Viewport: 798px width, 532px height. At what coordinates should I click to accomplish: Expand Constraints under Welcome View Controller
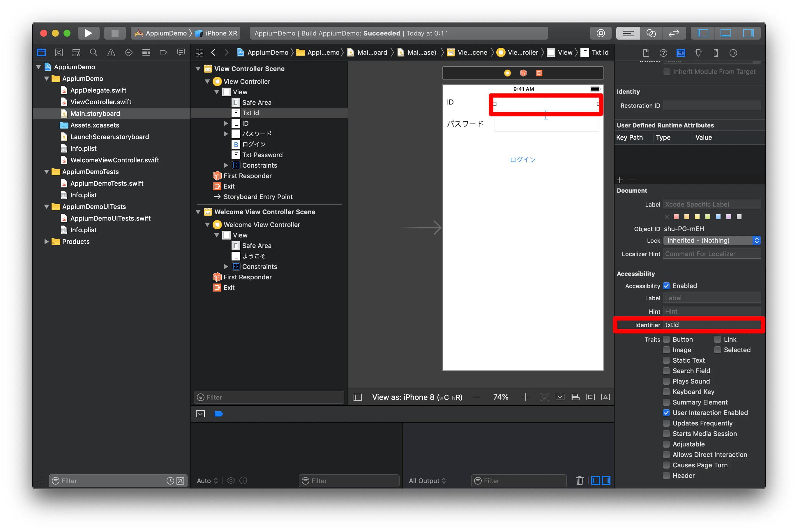coord(226,266)
